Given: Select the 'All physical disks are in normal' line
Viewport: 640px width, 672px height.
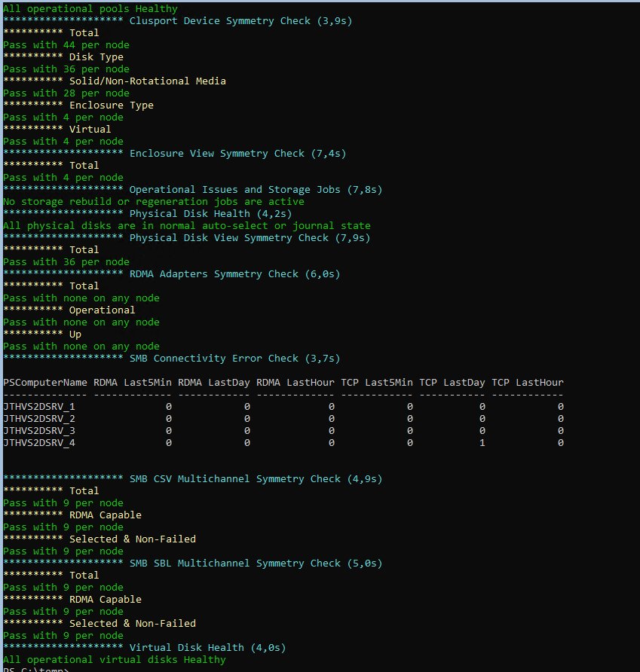Looking at the screenshot, I should click(187, 225).
